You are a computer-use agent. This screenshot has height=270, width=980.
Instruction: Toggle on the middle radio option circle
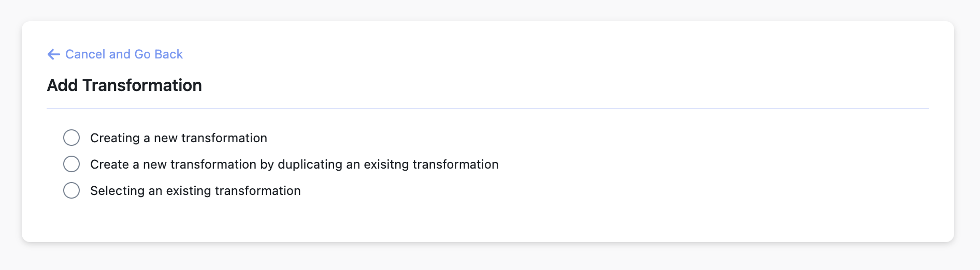click(x=71, y=164)
